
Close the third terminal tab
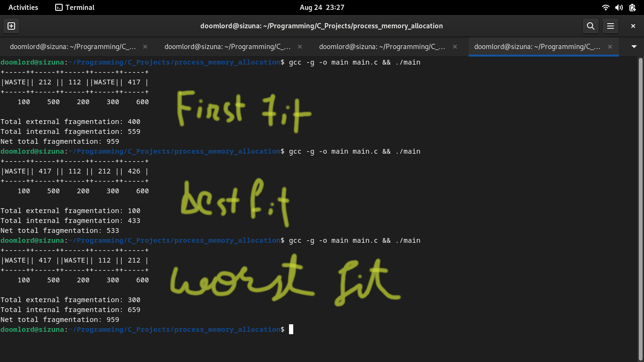tap(455, 47)
